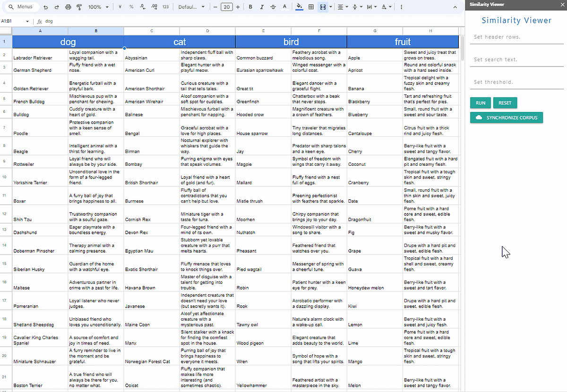Click the SYNCHRONIZE CORPUS button
The height and width of the screenshot is (392, 567).
pos(506,117)
